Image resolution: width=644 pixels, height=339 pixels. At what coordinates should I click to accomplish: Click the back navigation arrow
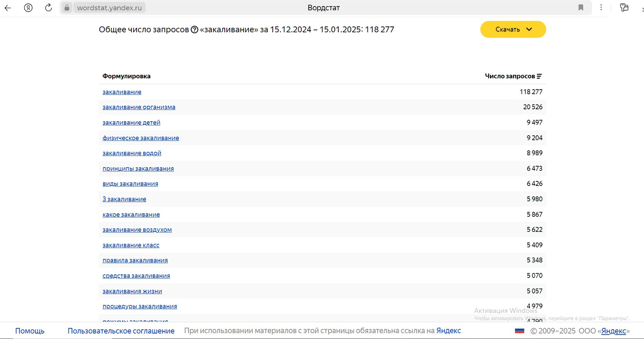(7, 8)
